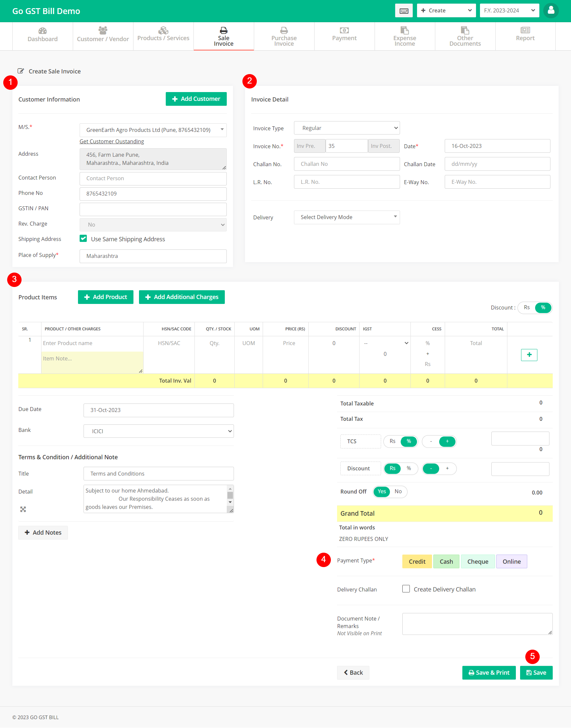The height and width of the screenshot is (728, 571).
Task: Click the Challan No input field
Action: click(347, 164)
